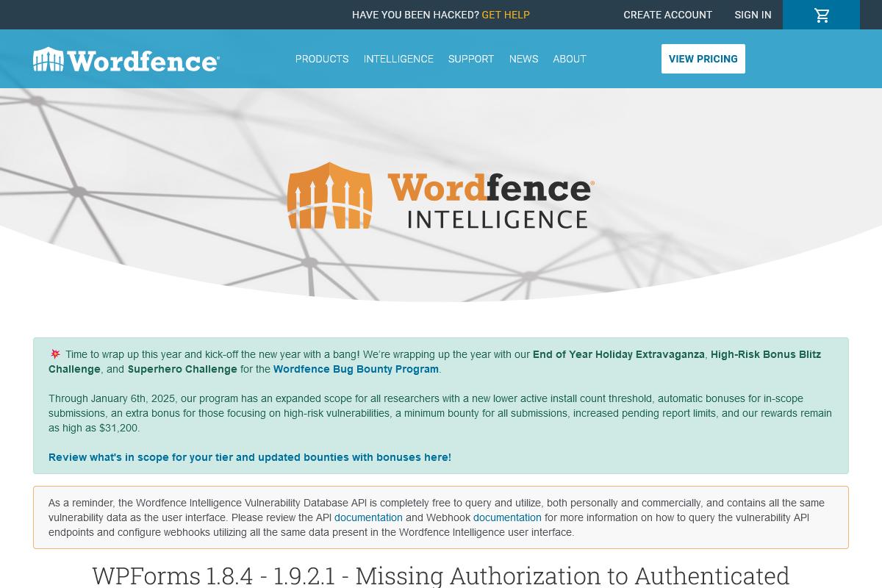
Task: Open the SUPPORT menu
Action: point(471,59)
